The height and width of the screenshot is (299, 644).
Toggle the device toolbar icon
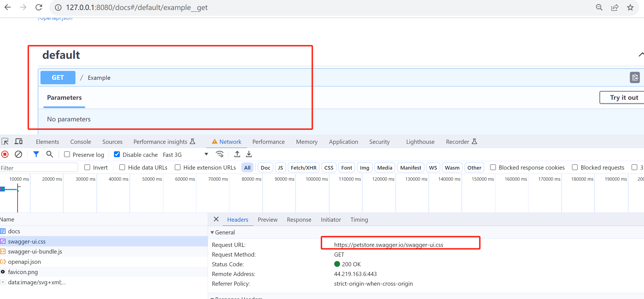pos(19,142)
